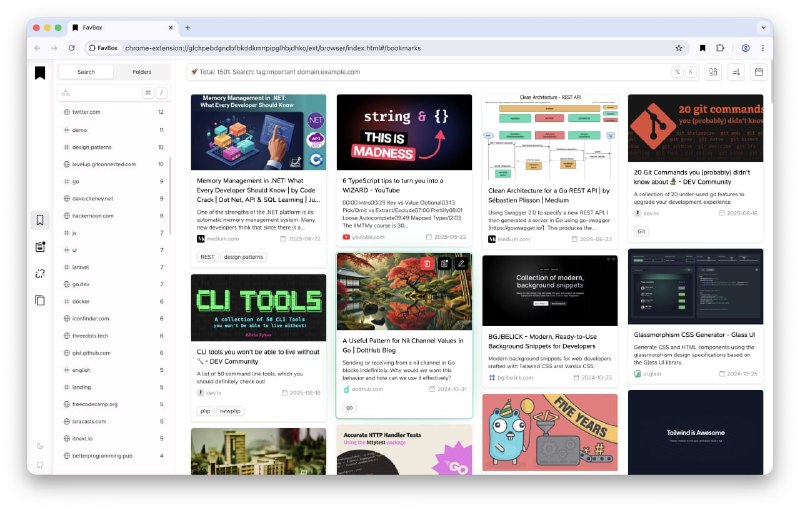The image size is (800, 510).
Task: Click the Git tag on Git Commands card
Action: coord(641,232)
